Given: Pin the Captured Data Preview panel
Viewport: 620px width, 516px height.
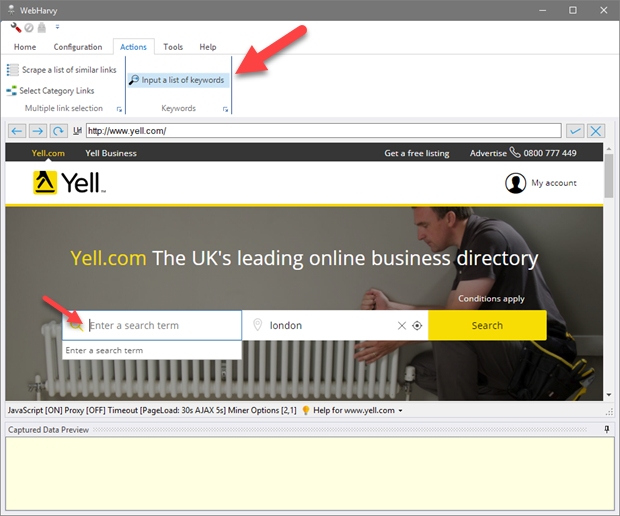Looking at the screenshot, I should [606, 429].
